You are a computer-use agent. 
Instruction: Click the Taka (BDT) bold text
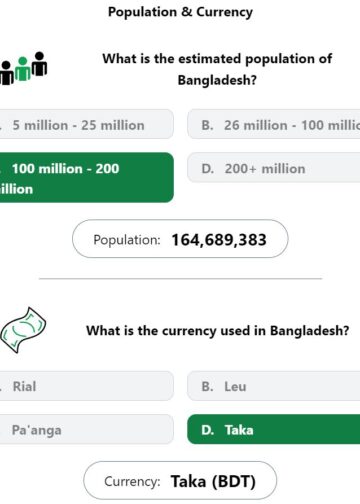click(213, 482)
